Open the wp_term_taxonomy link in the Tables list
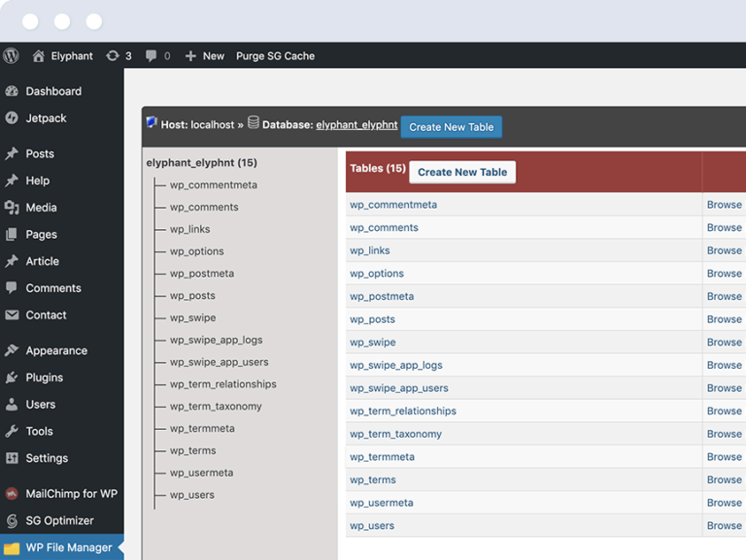Screen dimensions: 746x560 [x=395, y=434]
